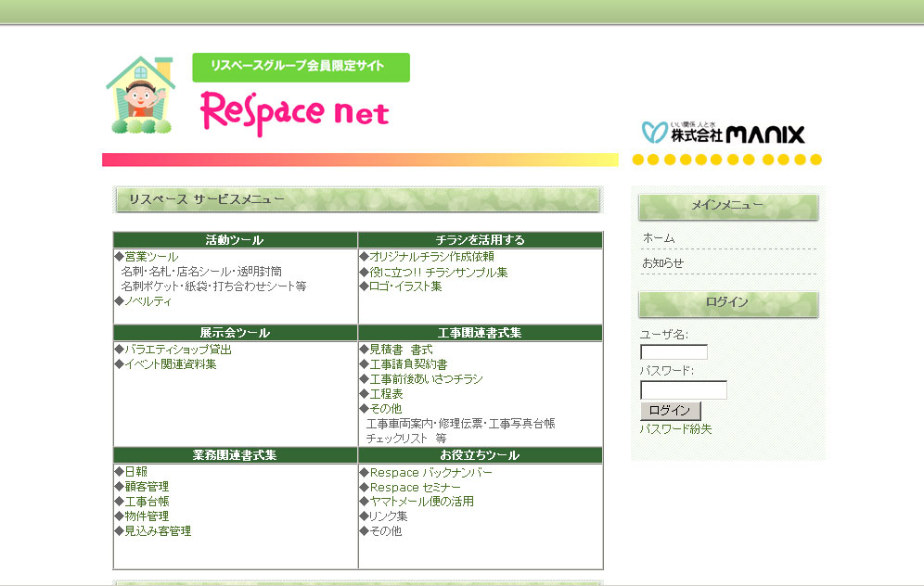Open the 見積書 書式 link
Viewport: 924px width, 586px height.
coord(401,350)
